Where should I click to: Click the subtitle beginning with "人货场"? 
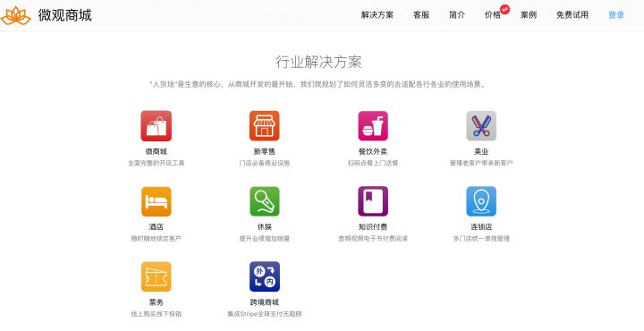pos(318,84)
